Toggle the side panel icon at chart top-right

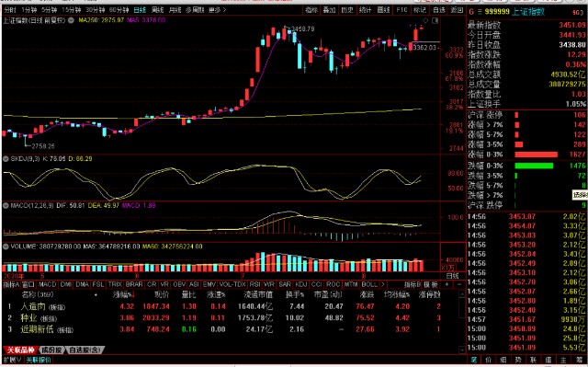(435, 20)
